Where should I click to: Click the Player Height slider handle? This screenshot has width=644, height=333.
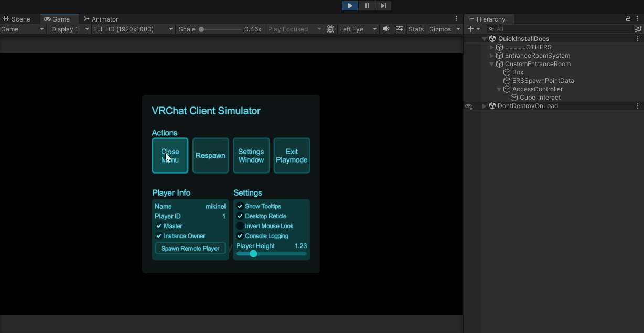point(253,254)
